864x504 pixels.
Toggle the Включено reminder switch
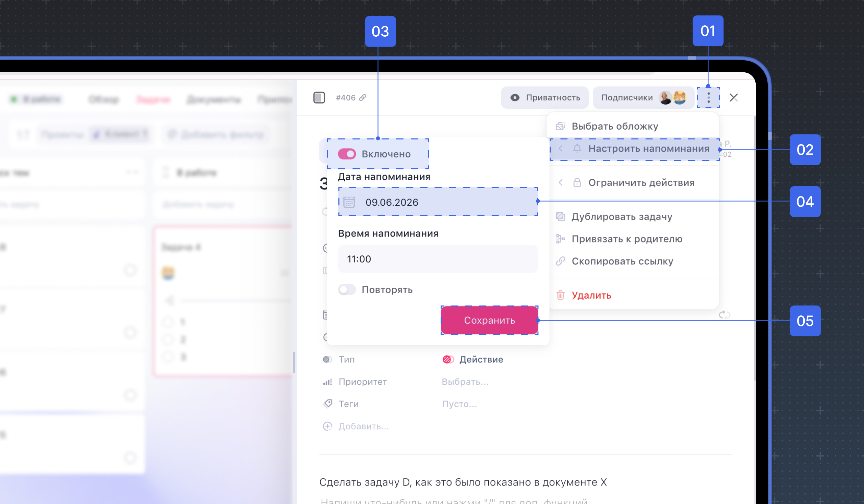click(347, 154)
